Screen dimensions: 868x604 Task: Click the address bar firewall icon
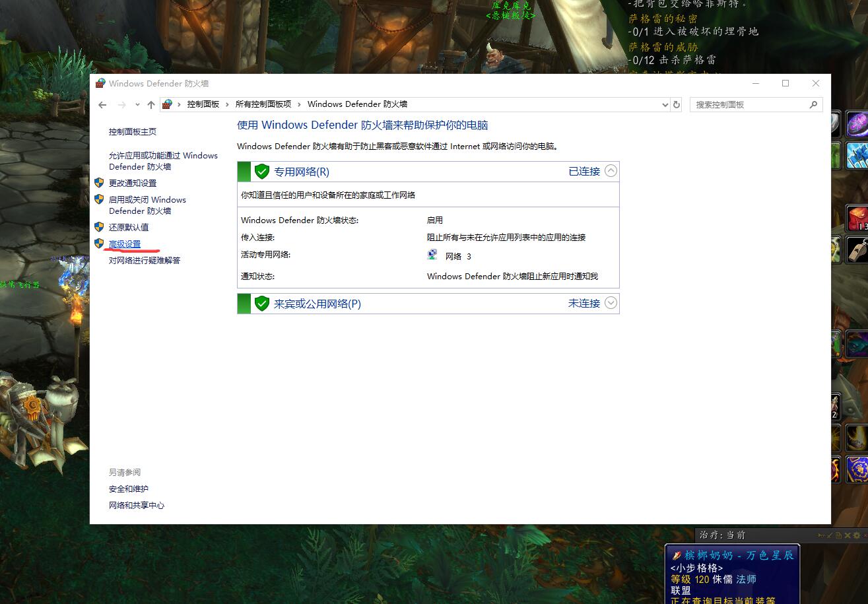167,104
